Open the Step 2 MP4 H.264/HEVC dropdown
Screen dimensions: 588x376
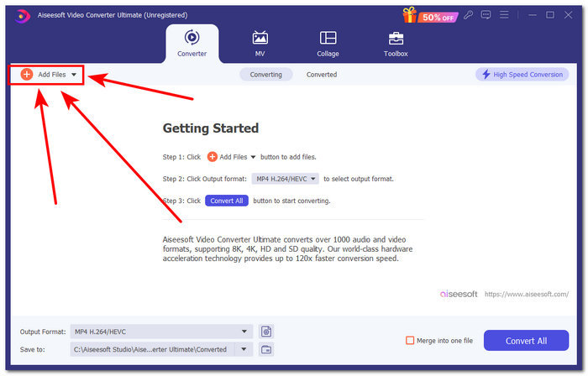pos(286,179)
